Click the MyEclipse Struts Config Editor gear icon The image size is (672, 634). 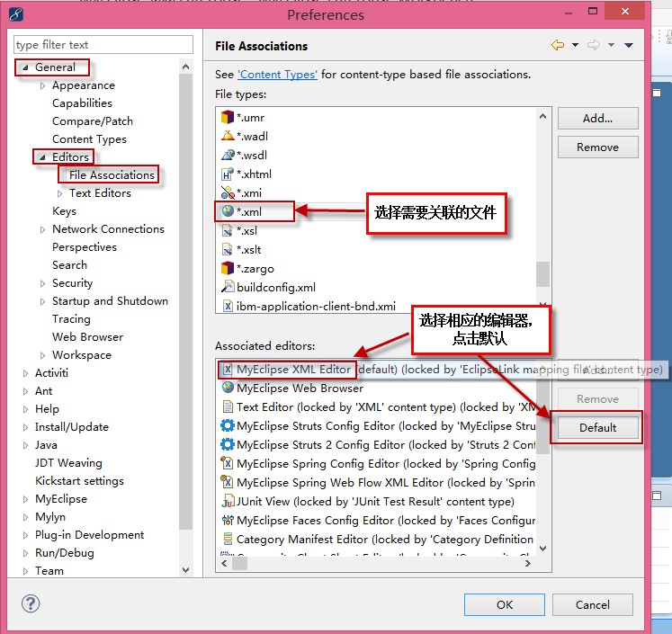click(227, 425)
